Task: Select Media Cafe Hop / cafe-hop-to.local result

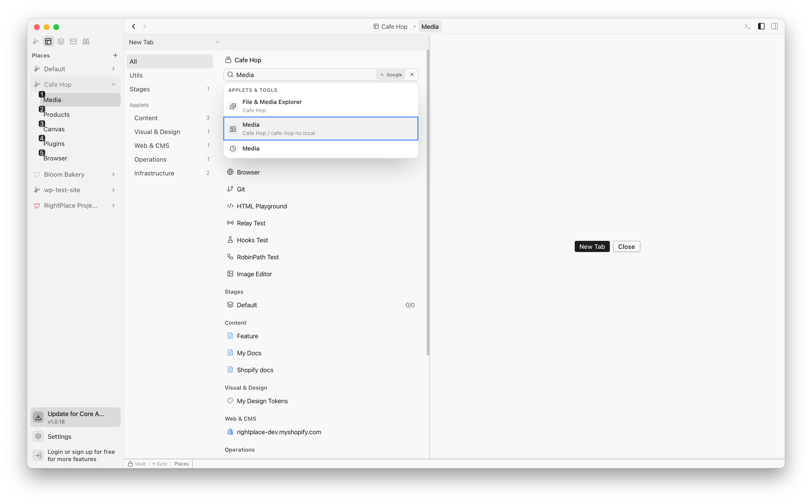Action: tap(320, 129)
